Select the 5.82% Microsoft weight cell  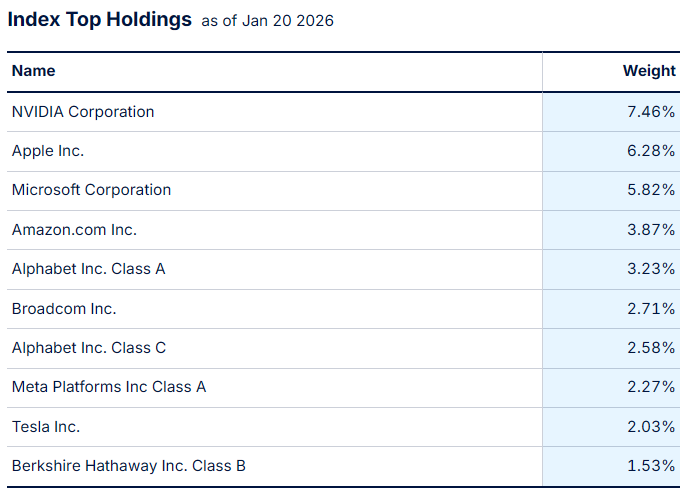click(x=651, y=190)
